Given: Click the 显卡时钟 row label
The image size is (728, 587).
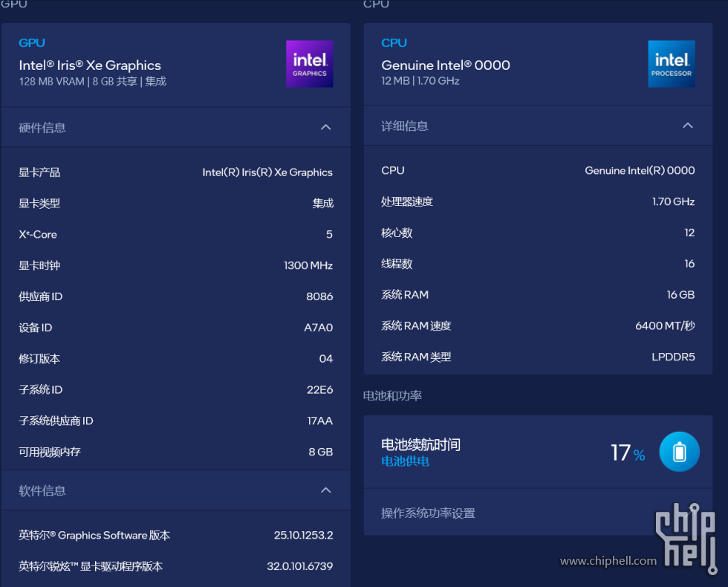Looking at the screenshot, I should [x=39, y=266].
